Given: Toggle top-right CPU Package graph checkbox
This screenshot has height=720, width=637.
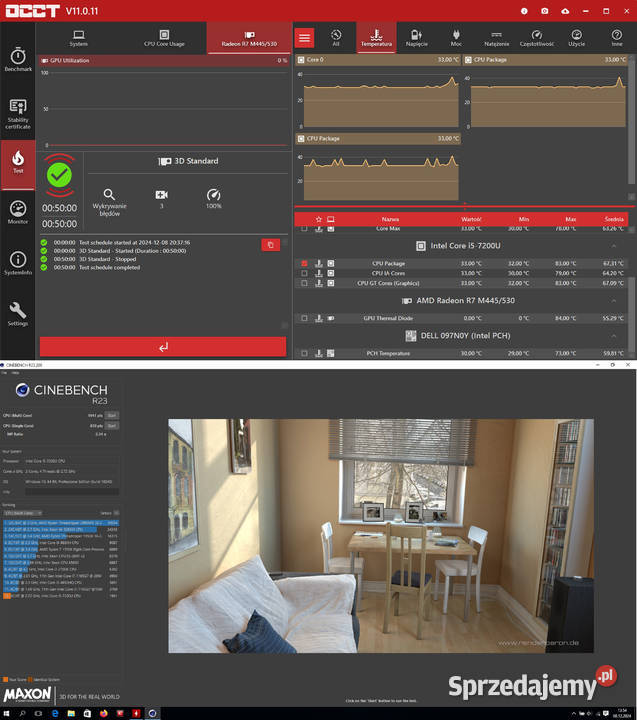Looking at the screenshot, I should (x=468, y=60).
